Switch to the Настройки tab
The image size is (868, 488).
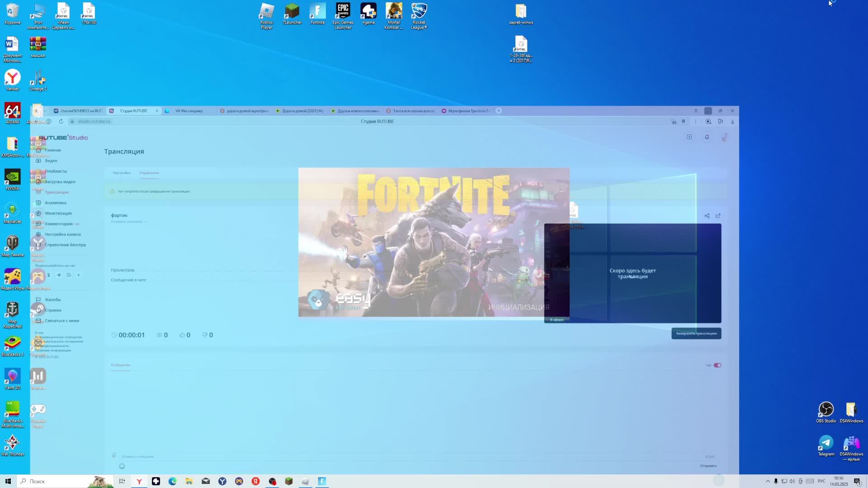point(122,173)
